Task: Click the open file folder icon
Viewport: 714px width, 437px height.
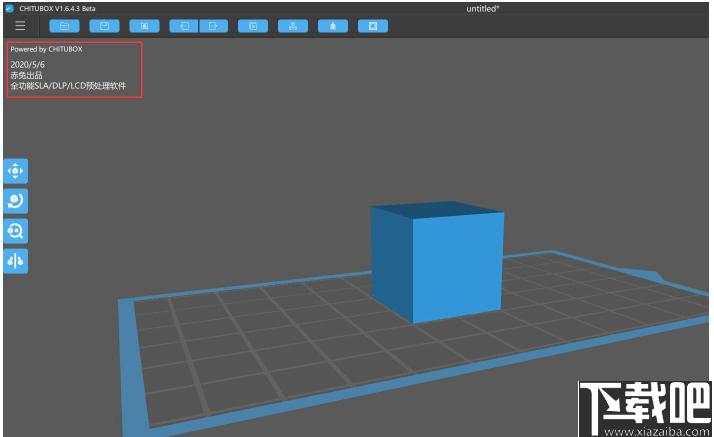Action: click(x=64, y=26)
